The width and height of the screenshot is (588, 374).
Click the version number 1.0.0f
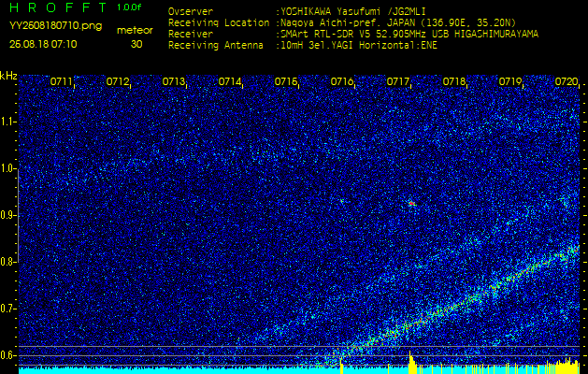coord(130,7)
